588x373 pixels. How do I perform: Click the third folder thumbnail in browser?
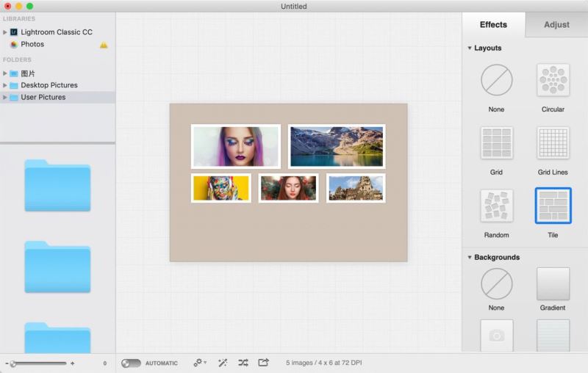click(x=58, y=338)
